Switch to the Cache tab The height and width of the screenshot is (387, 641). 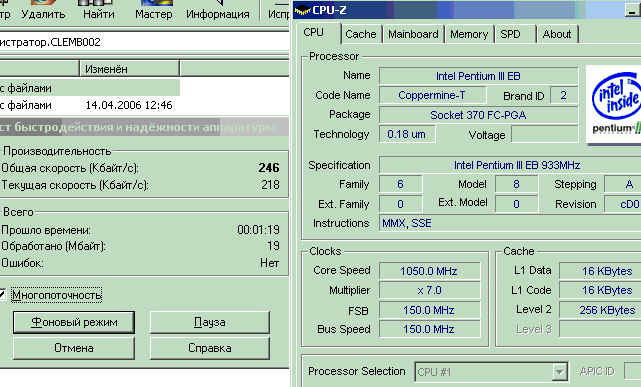pyautogui.click(x=361, y=34)
